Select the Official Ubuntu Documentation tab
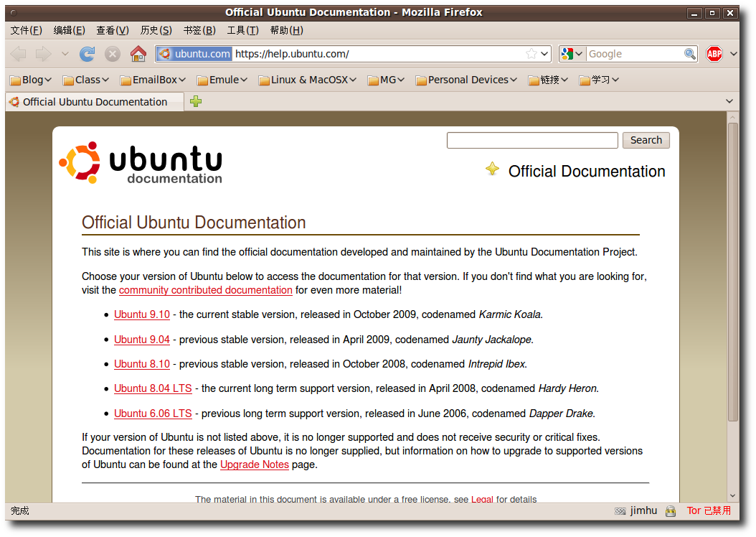 [95, 102]
